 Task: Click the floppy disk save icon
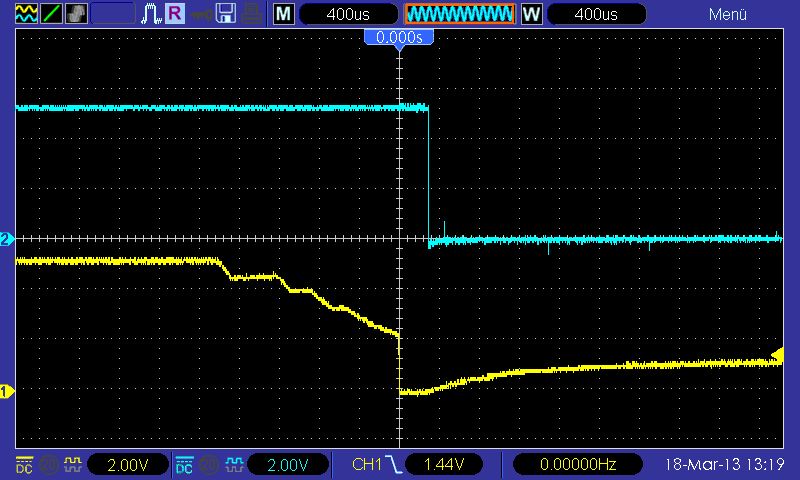tap(226, 14)
